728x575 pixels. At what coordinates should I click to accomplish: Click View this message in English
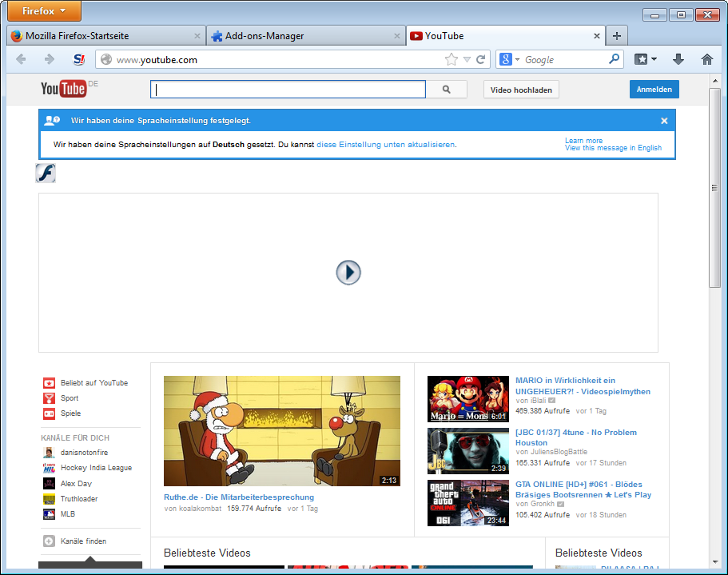(613, 148)
